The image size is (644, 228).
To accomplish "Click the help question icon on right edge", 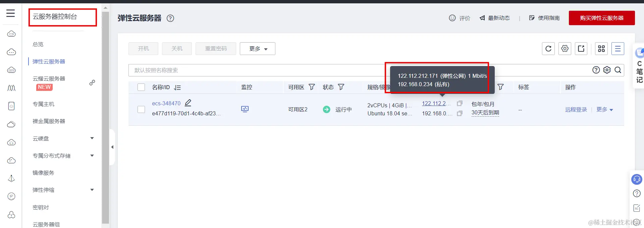I will point(637,193).
